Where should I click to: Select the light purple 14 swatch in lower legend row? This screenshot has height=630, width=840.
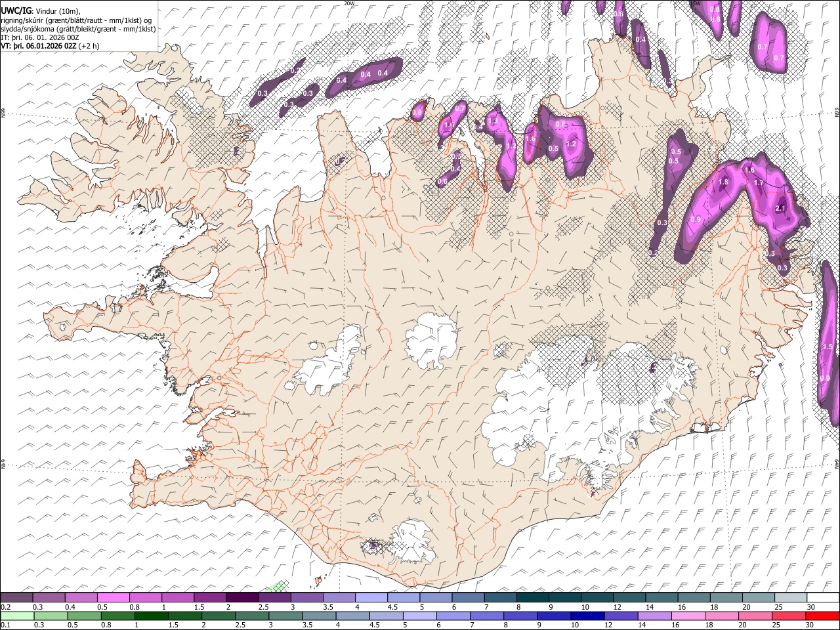(x=654, y=616)
